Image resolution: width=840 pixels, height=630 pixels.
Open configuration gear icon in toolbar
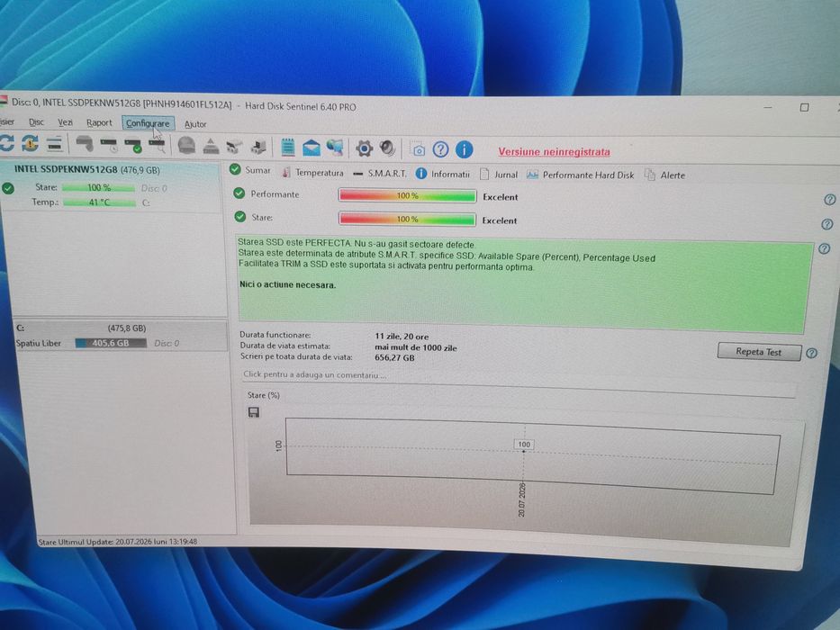(x=364, y=148)
